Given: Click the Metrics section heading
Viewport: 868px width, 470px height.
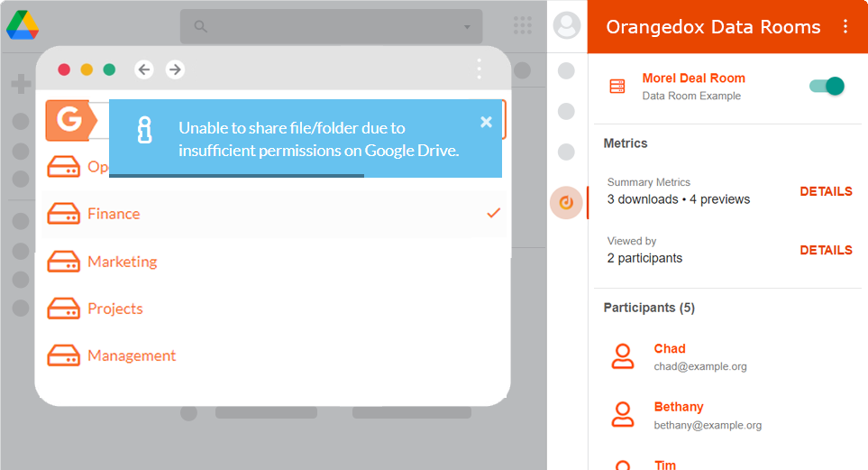Looking at the screenshot, I should [x=625, y=143].
